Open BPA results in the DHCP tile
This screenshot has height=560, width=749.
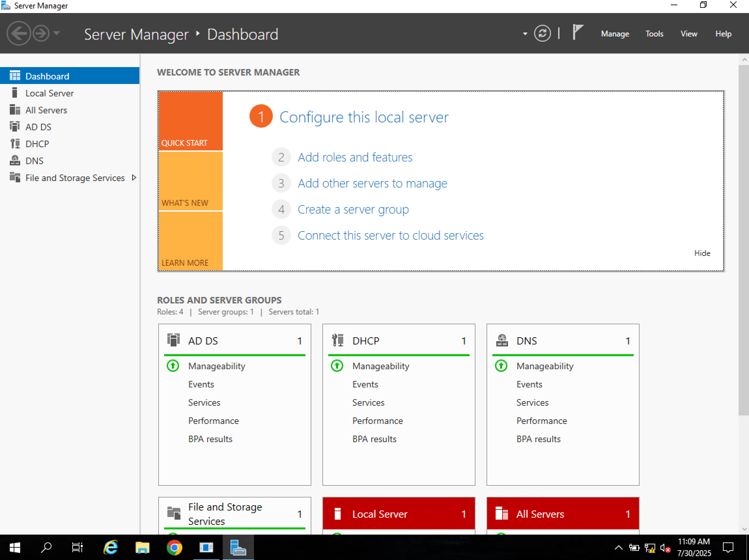coord(374,439)
